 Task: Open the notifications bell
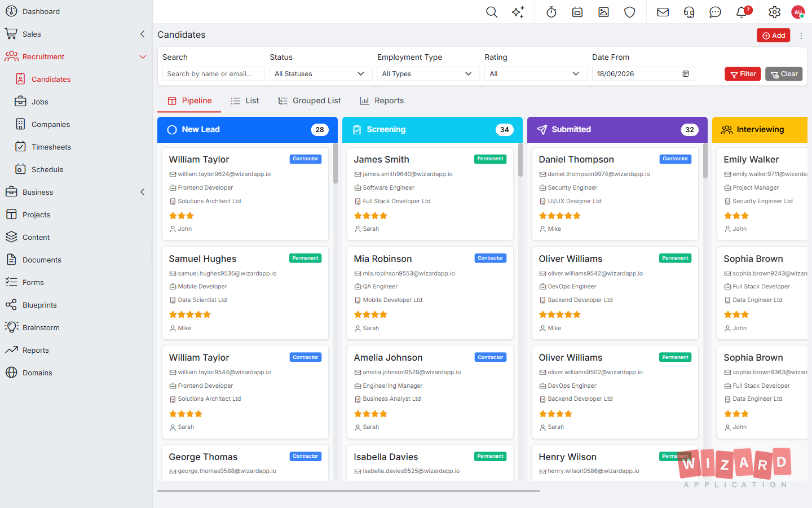[x=742, y=12]
